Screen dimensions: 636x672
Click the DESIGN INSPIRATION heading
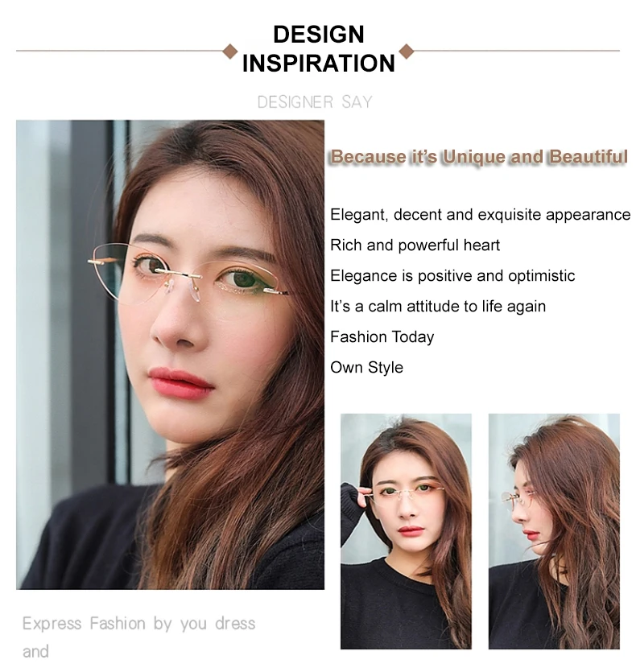coord(318,48)
